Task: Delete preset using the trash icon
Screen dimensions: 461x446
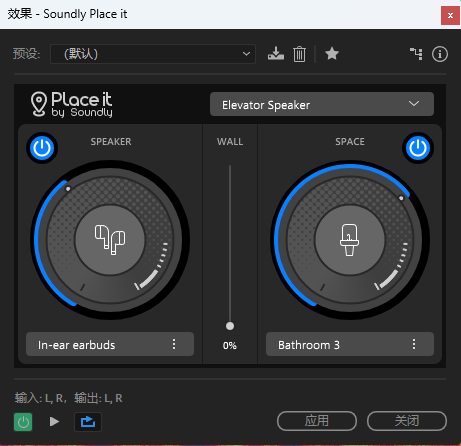Action: coord(299,54)
